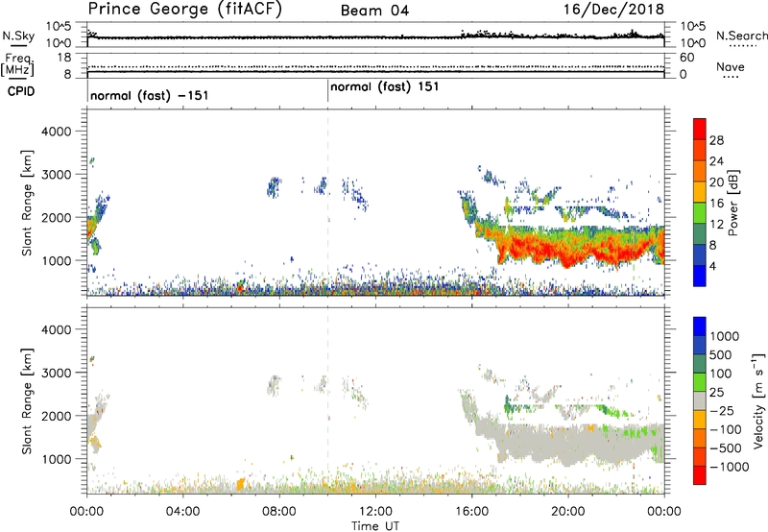Click the '20:00' time tick label

pos(568,512)
